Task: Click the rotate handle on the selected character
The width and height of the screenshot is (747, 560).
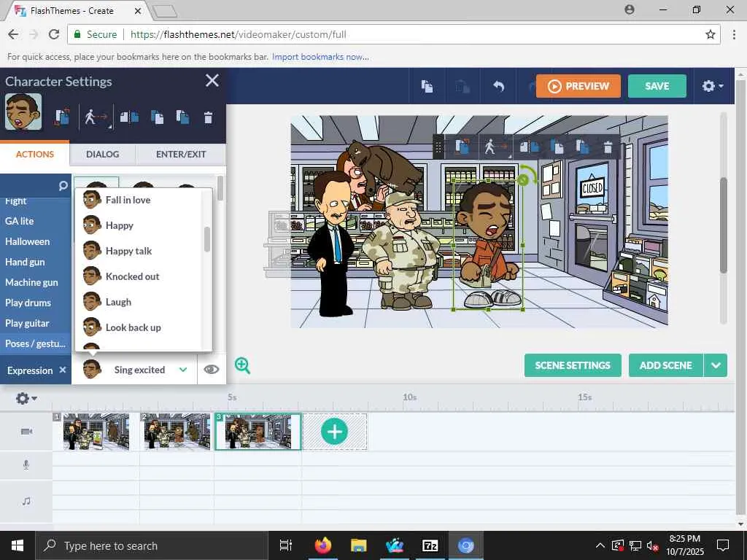Action: click(x=523, y=179)
